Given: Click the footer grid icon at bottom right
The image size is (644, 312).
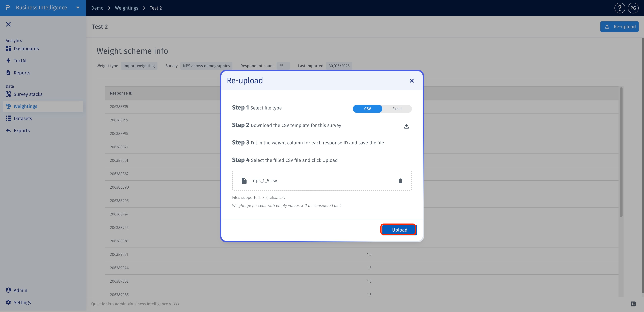Looking at the screenshot, I should tap(633, 304).
